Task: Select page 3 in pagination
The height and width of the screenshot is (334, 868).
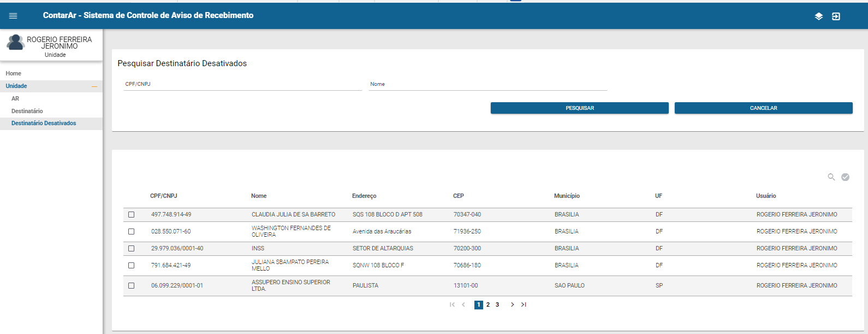Action: tap(497, 305)
